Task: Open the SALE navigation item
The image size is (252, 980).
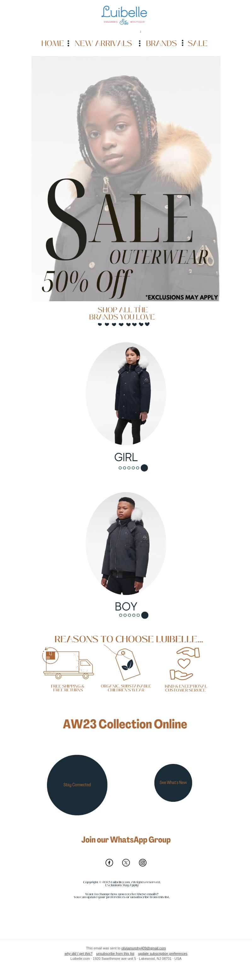Action: coord(197,43)
